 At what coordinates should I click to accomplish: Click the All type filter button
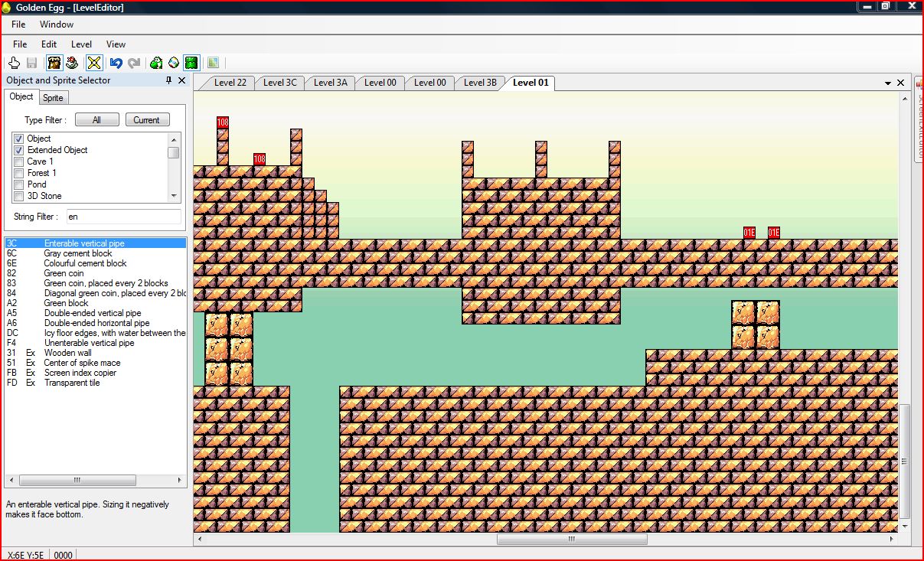[97, 120]
